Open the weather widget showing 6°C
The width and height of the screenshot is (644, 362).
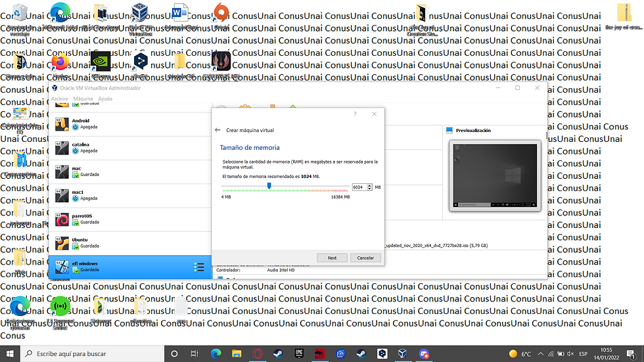[x=520, y=354]
